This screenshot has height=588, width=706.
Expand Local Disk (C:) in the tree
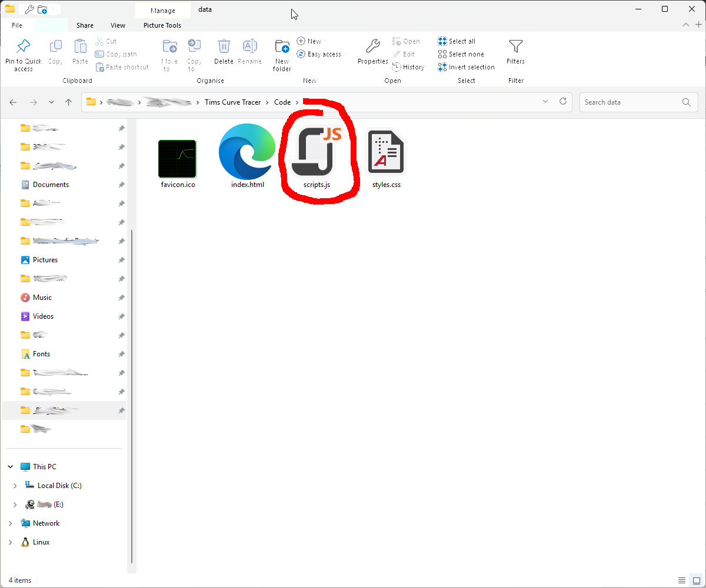tap(15, 486)
